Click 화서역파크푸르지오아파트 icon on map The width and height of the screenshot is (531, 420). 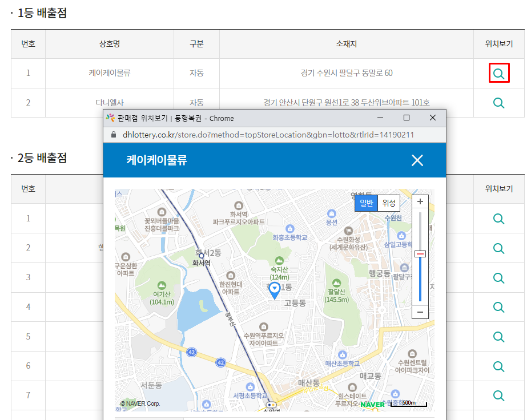click(x=239, y=205)
